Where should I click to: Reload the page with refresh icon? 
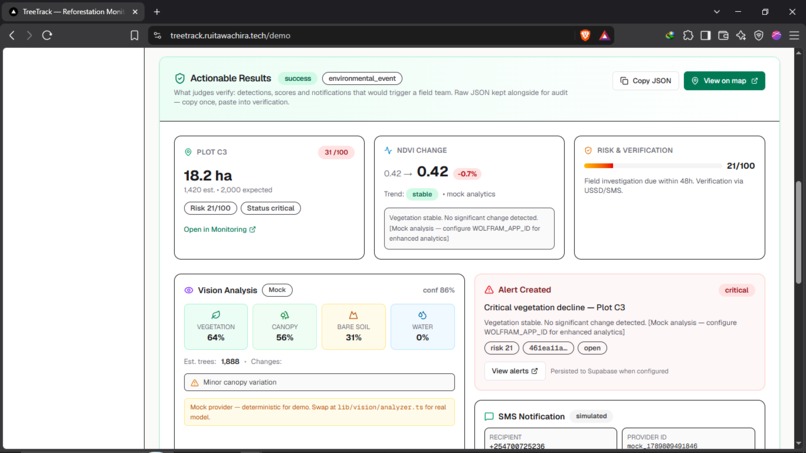(x=47, y=35)
